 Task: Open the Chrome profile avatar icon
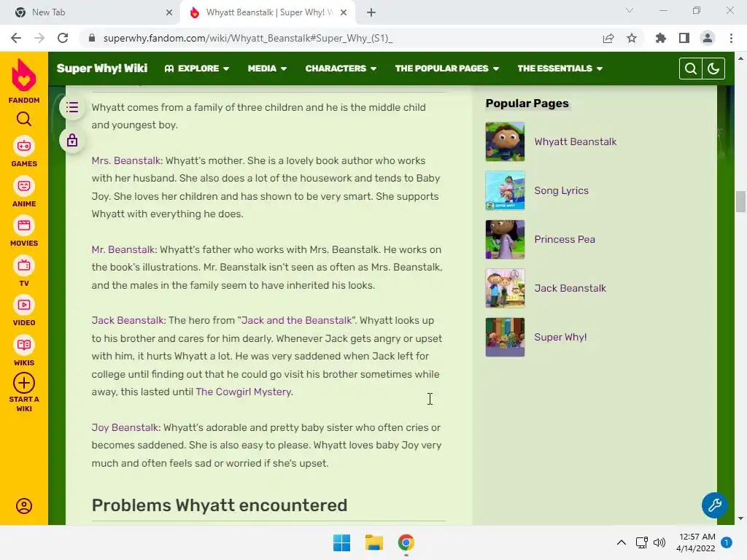click(x=708, y=38)
